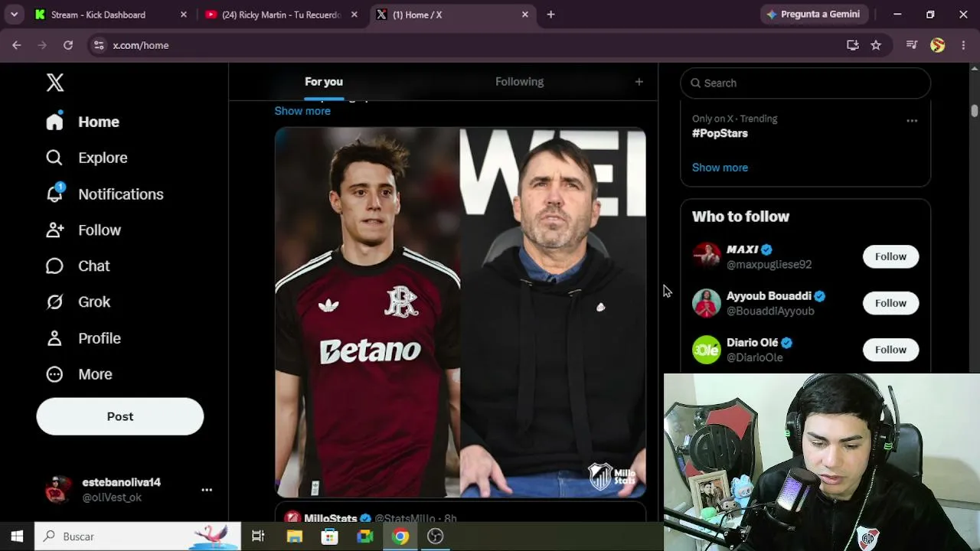Image resolution: width=980 pixels, height=551 pixels.
Task: Open more options for #PopStars trend
Action: click(912, 121)
